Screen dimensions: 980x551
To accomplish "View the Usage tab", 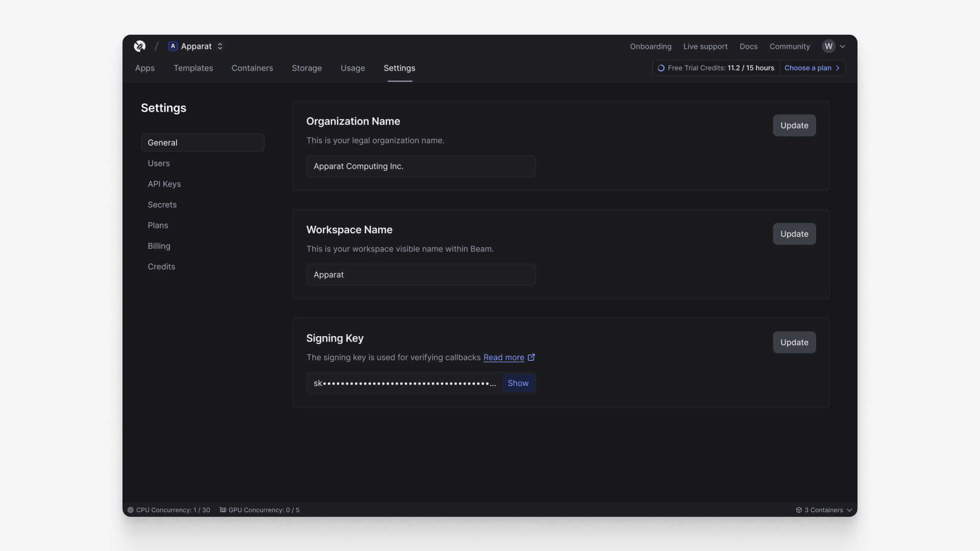I will (x=353, y=68).
